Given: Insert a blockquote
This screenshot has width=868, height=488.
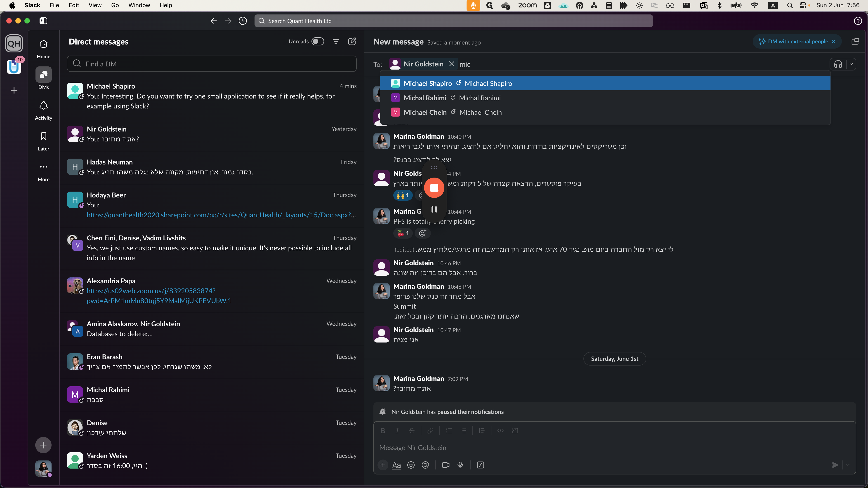Looking at the screenshot, I should [x=482, y=430].
